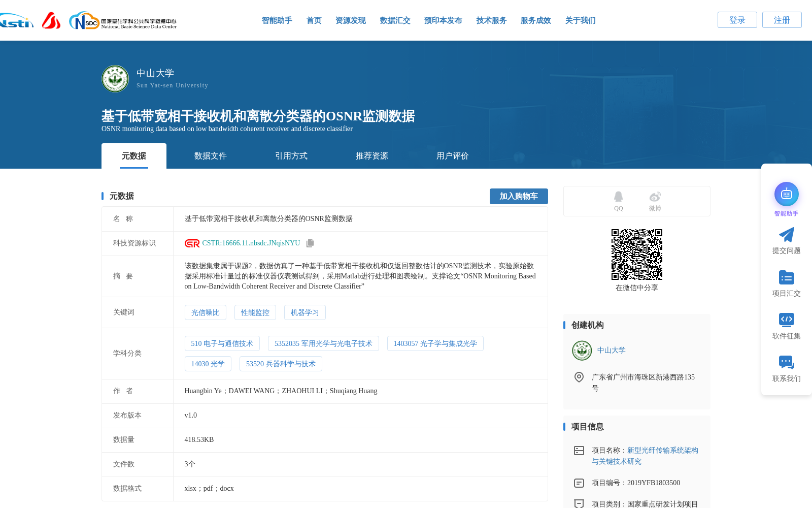Go to 首页 in navigation
Image resolution: width=812 pixels, height=508 pixels.
click(314, 20)
